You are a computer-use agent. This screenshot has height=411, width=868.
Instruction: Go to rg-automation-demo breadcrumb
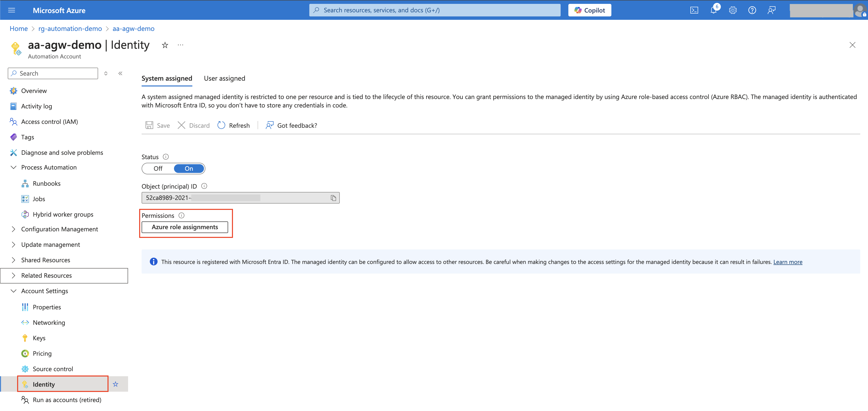point(70,28)
